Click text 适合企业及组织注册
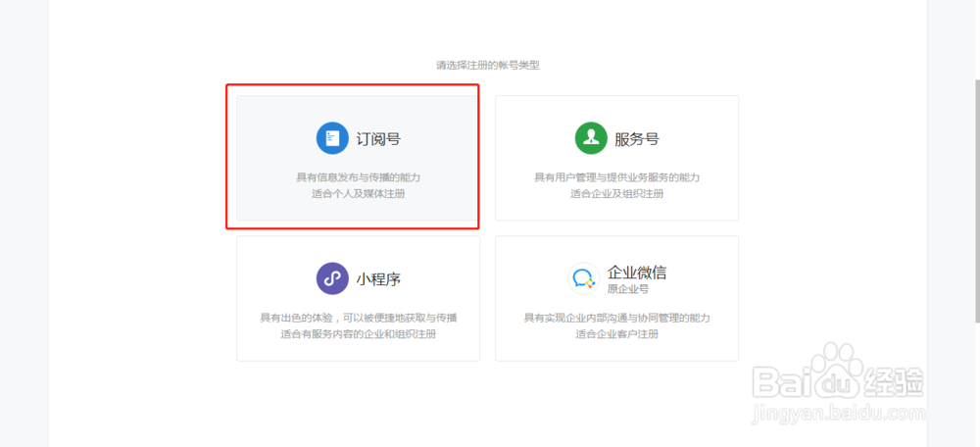Screen dimensions: 980x447 click(616, 194)
